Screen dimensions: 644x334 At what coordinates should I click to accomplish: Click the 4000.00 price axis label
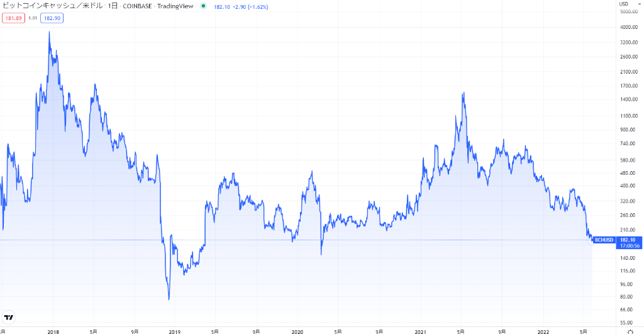coord(629,27)
